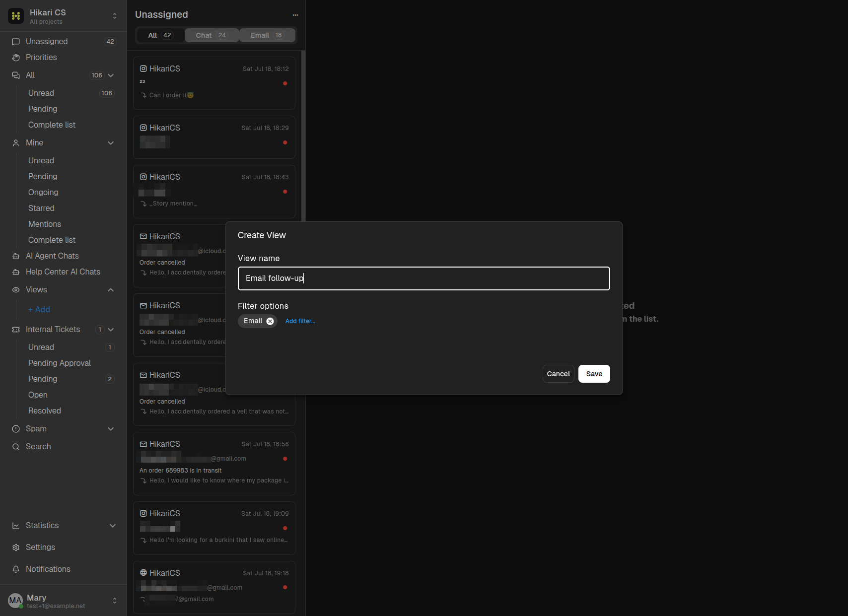Click the Views eye icon
This screenshot has width=848, height=616.
click(x=16, y=290)
